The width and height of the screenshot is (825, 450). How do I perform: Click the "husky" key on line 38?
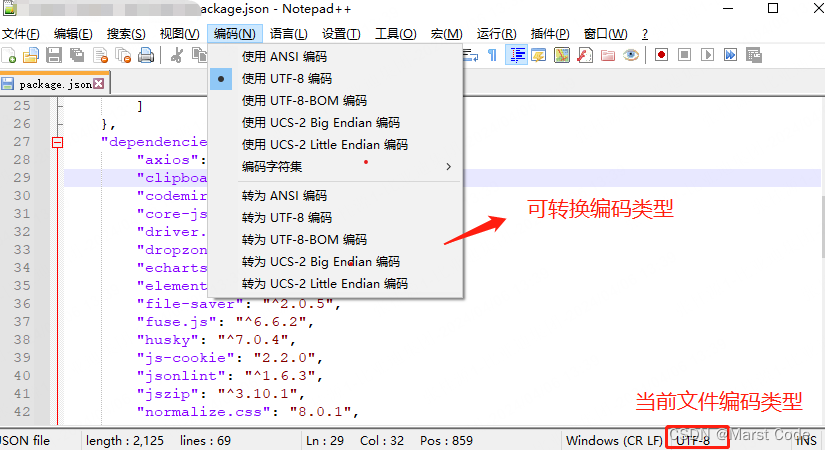click(x=168, y=340)
